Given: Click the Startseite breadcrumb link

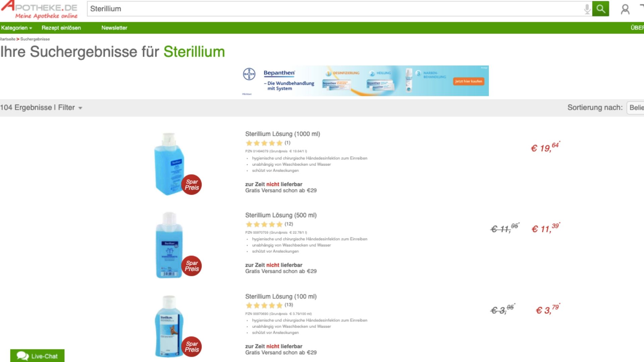Looking at the screenshot, I should tap(8, 39).
